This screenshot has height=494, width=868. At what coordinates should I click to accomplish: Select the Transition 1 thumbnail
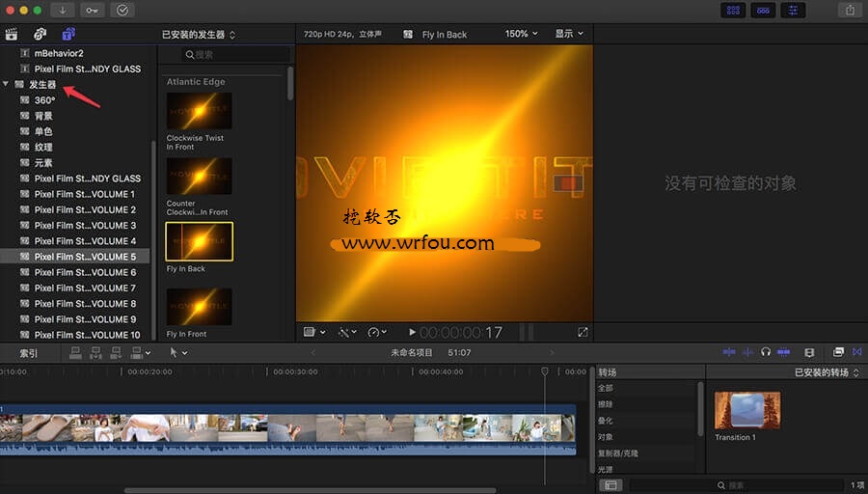click(x=747, y=411)
